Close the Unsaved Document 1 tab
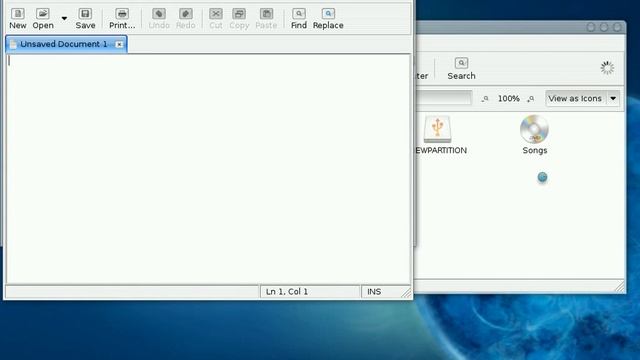Image resolution: width=640 pixels, height=360 pixels. click(x=119, y=44)
